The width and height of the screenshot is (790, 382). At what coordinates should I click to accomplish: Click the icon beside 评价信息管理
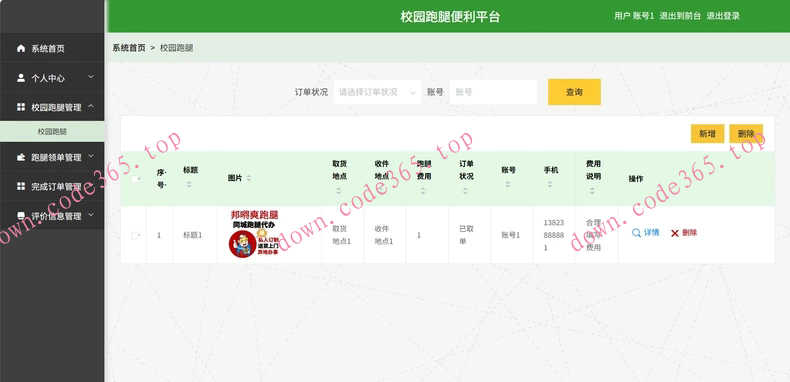pyautogui.click(x=21, y=216)
